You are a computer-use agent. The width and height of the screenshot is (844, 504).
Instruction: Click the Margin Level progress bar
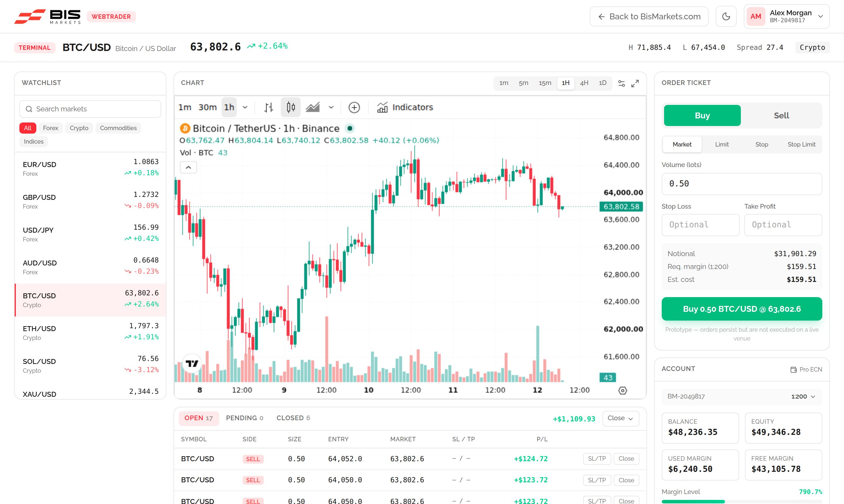[x=741, y=501]
